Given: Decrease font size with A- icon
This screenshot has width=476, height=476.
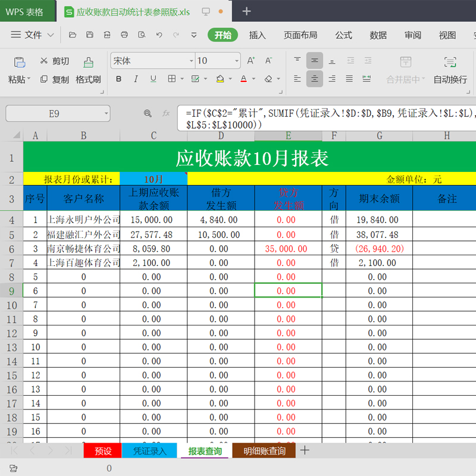Looking at the screenshot, I should click(268, 61).
